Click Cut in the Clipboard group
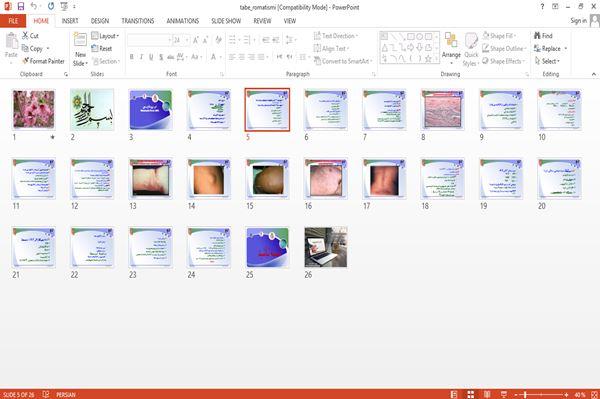This screenshot has width=600, height=399. coord(30,36)
